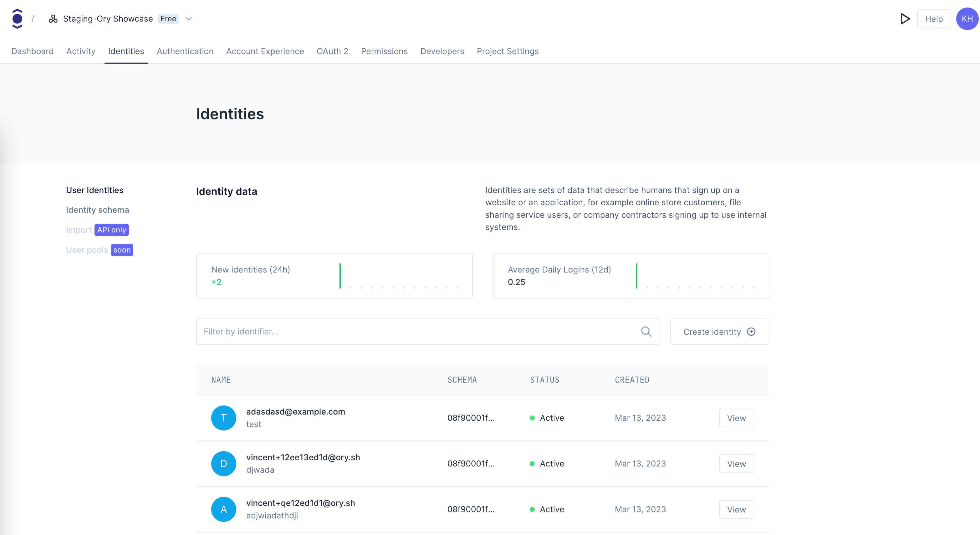The width and height of the screenshot is (980, 535).
Task: Open the Project Settings tab
Action: (x=508, y=51)
